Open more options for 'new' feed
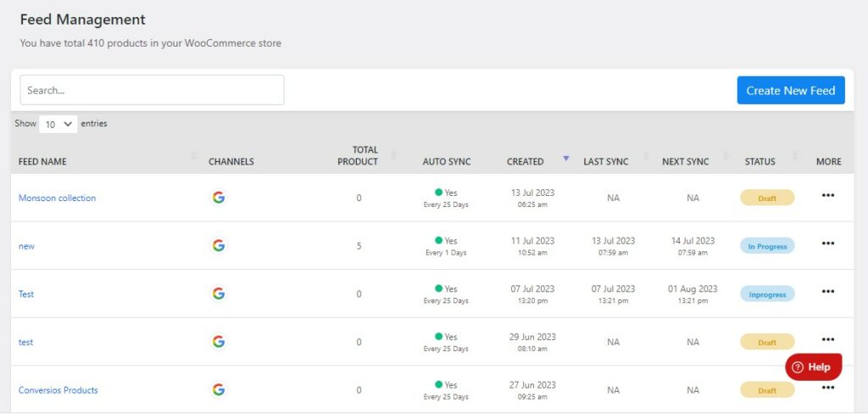Image resolution: width=868 pixels, height=414 pixels. pyautogui.click(x=828, y=243)
